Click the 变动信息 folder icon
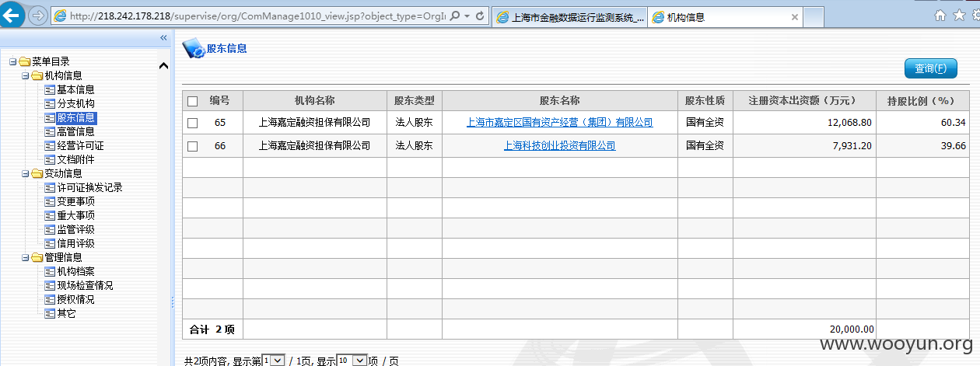 pyautogui.click(x=37, y=173)
